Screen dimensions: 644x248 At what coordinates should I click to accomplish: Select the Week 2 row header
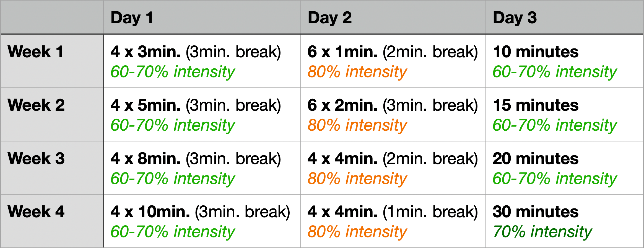coord(52,115)
